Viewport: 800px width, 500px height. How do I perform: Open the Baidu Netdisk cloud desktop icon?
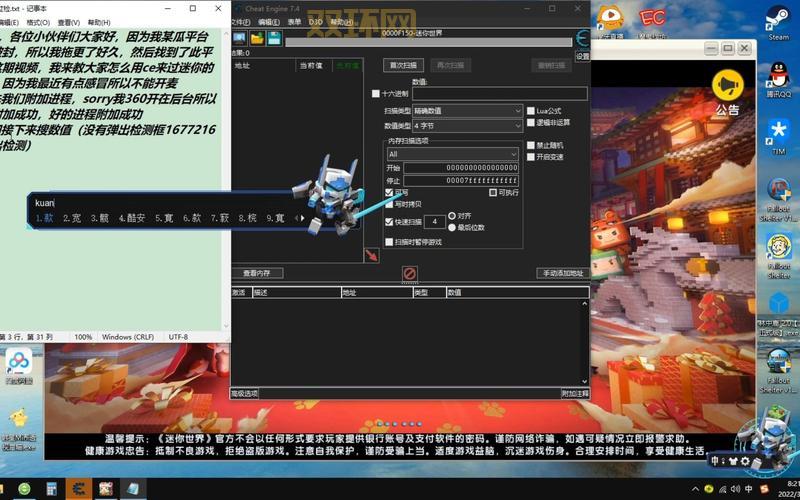[x=19, y=366]
